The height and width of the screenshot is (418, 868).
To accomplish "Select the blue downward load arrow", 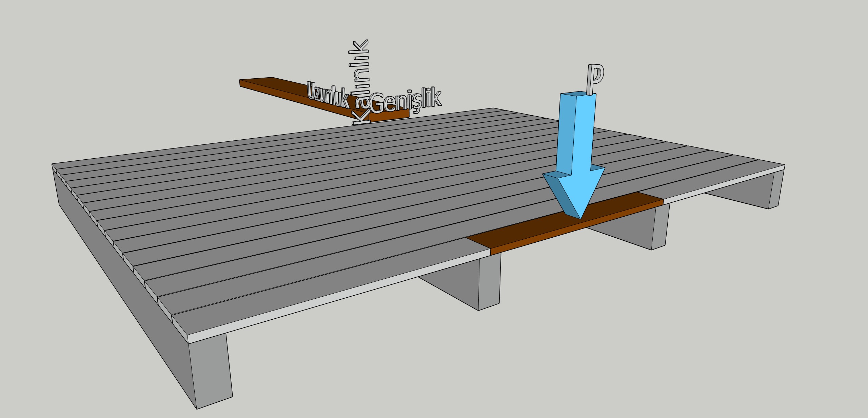I will click(574, 155).
